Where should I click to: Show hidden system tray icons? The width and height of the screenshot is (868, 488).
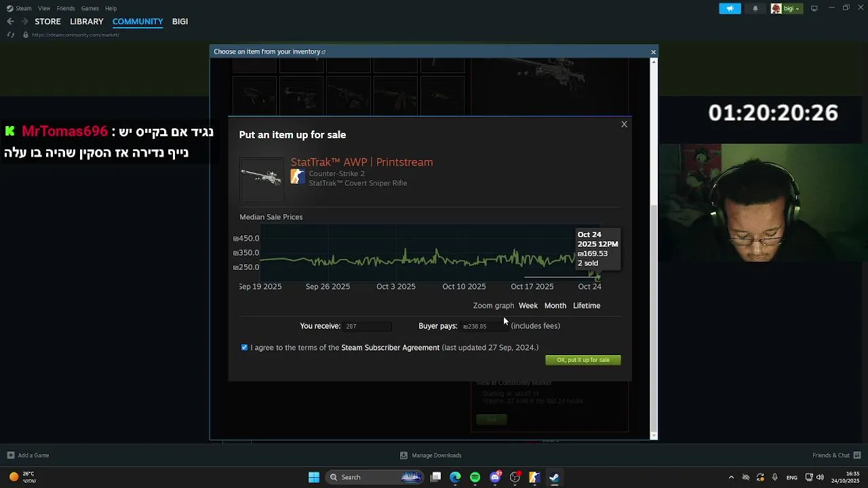(731, 477)
